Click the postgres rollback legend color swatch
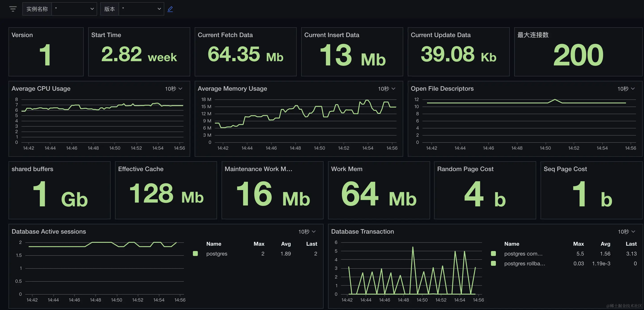The width and height of the screenshot is (644, 310). coord(493,263)
